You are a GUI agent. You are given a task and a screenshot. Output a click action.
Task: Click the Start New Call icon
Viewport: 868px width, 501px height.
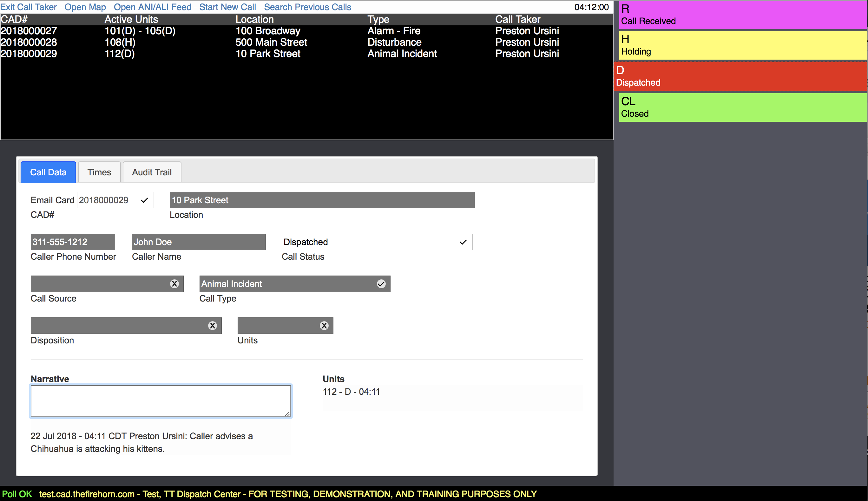[x=228, y=7]
